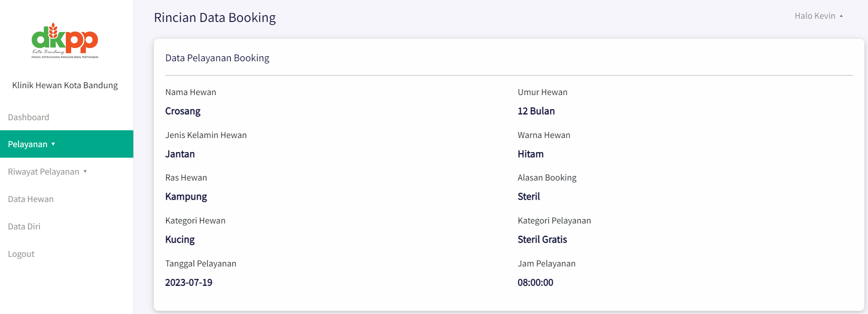Go to the Dashboard page
This screenshot has width=868, height=314.
pos(28,117)
